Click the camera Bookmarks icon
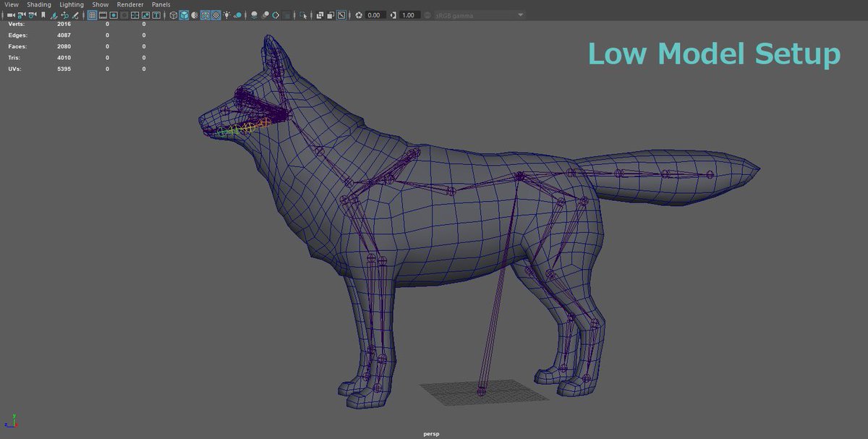This screenshot has width=868, height=439. pyautogui.click(x=43, y=15)
